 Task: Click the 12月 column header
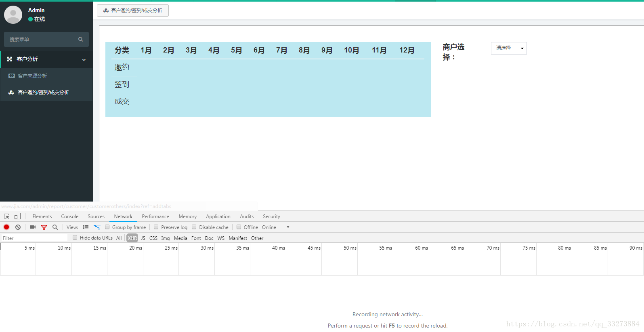[x=407, y=50]
